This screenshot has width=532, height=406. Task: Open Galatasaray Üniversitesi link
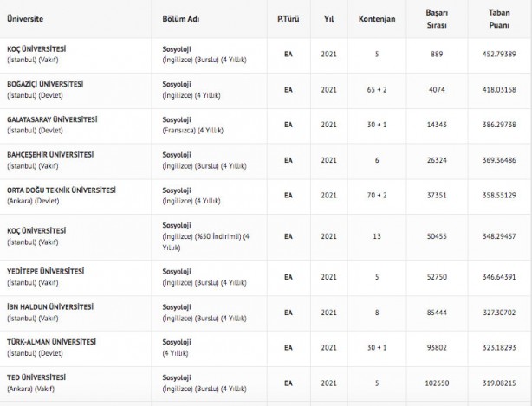(51, 118)
